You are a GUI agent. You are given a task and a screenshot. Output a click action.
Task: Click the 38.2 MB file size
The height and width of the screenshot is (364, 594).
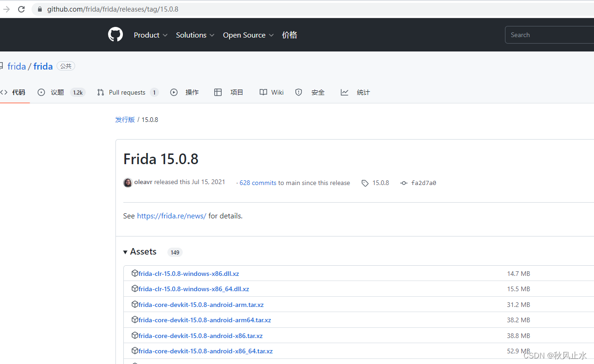pyautogui.click(x=518, y=320)
